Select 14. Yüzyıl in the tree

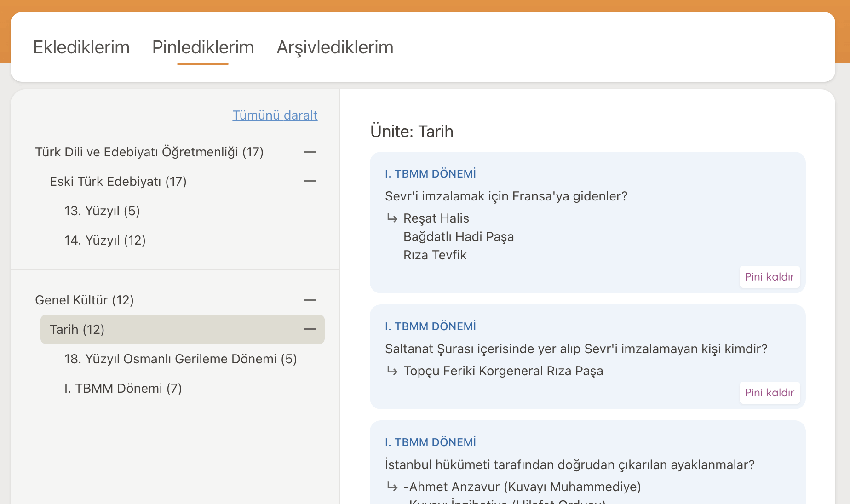tap(105, 240)
